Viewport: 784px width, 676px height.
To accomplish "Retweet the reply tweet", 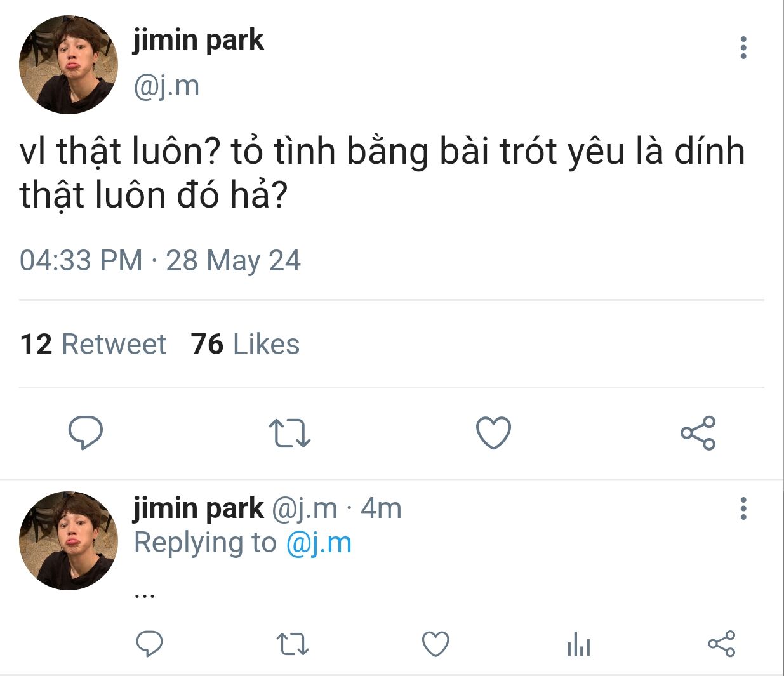I will [x=293, y=644].
